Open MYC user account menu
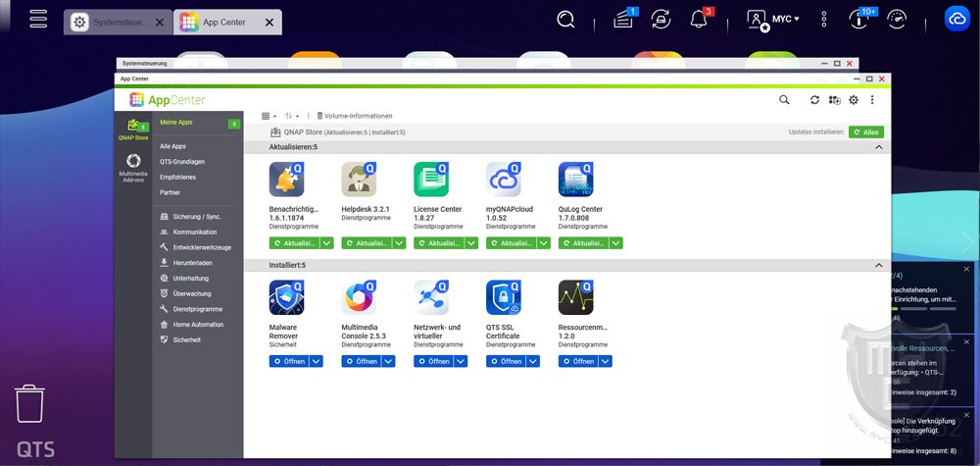The width and height of the screenshot is (980, 466). point(774,20)
